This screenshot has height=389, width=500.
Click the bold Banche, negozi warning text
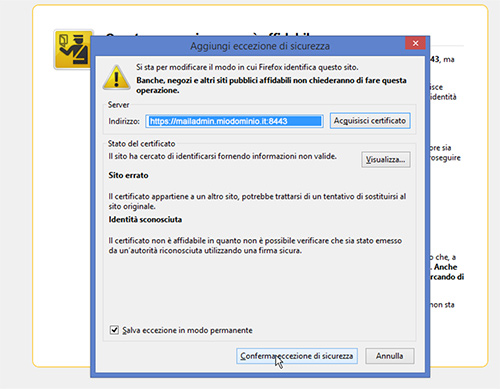271,85
